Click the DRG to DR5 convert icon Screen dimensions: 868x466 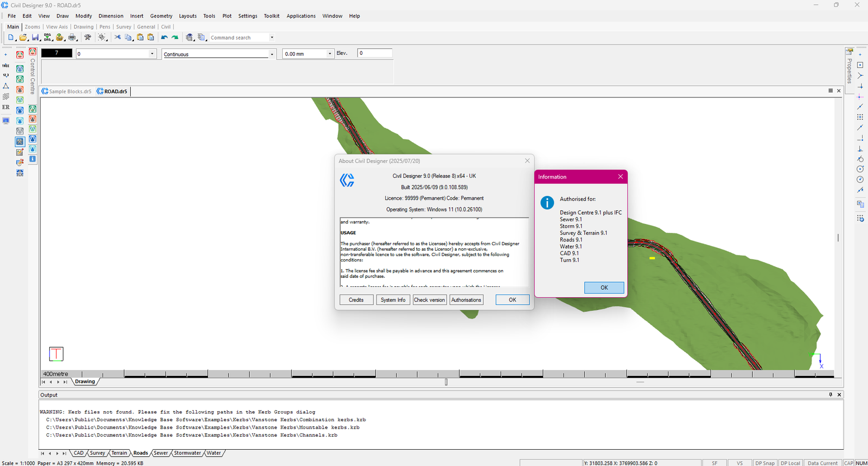tap(48, 37)
